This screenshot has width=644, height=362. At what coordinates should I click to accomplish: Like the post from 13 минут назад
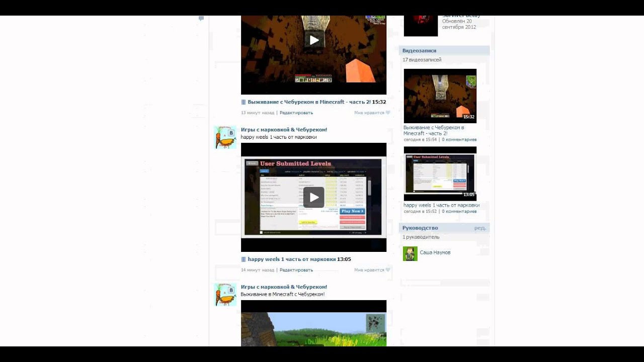(x=369, y=113)
